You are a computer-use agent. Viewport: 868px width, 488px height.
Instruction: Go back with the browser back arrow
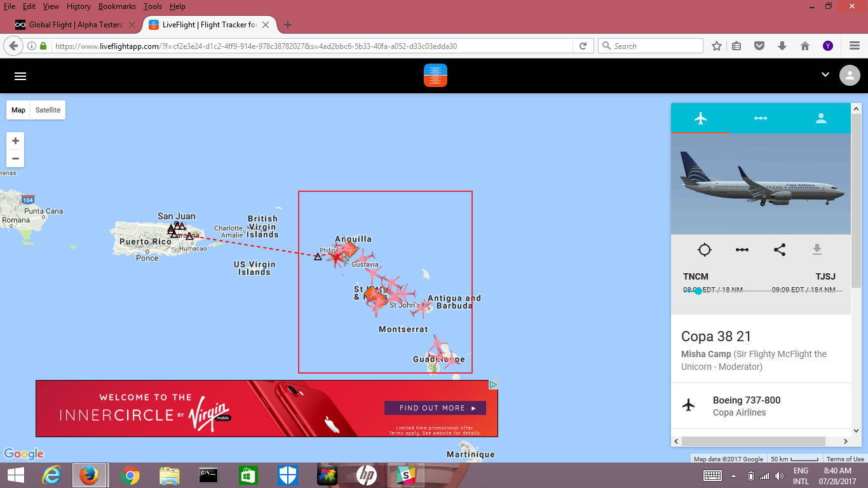13,46
